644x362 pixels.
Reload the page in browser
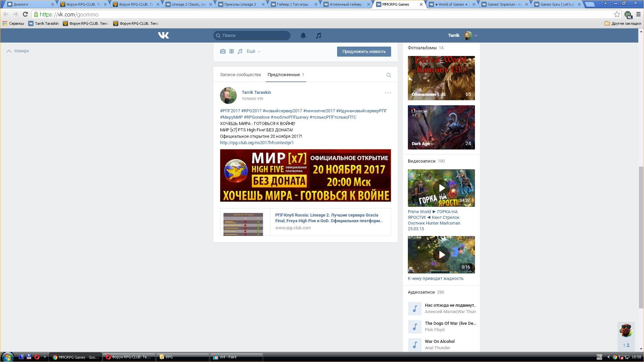[x=25, y=14]
